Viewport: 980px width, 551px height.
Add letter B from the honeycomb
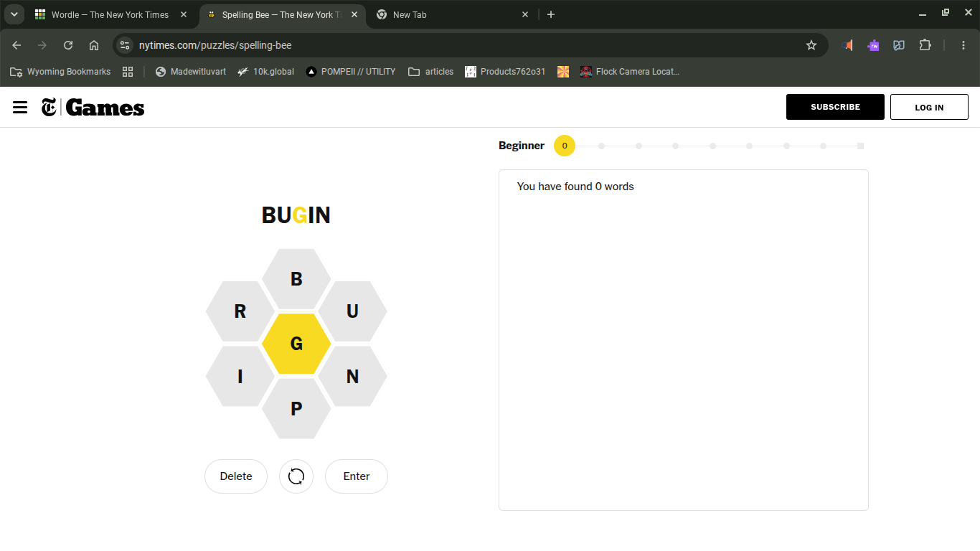point(296,279)
